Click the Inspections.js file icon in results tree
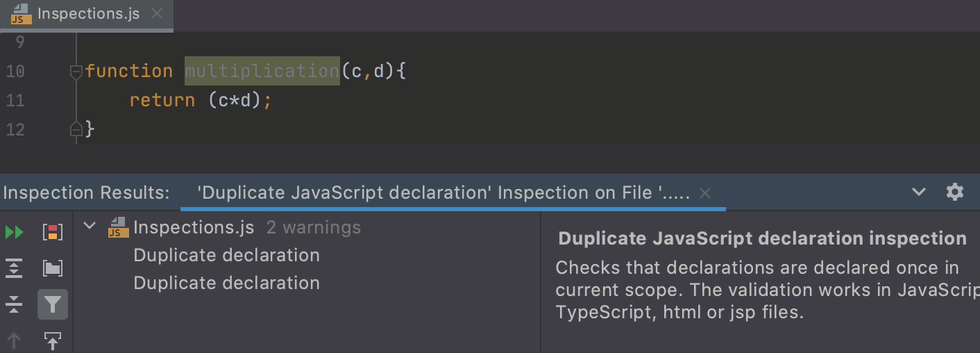 (x=119, y=227)
